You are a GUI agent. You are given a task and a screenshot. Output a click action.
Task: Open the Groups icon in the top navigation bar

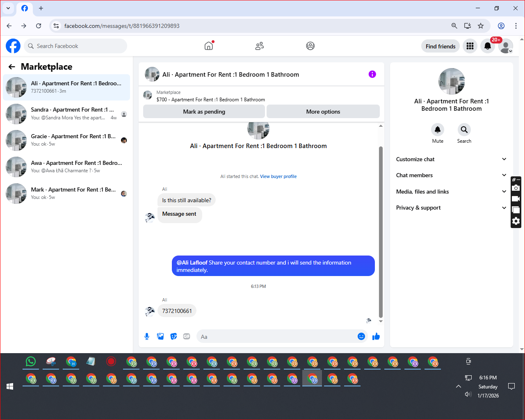coord(310,46)
